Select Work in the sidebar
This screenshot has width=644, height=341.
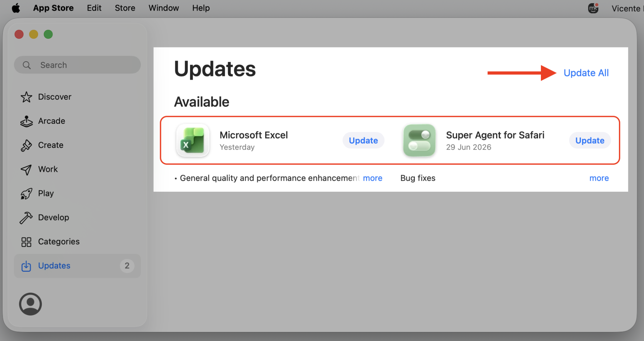(x=77, y=170)
